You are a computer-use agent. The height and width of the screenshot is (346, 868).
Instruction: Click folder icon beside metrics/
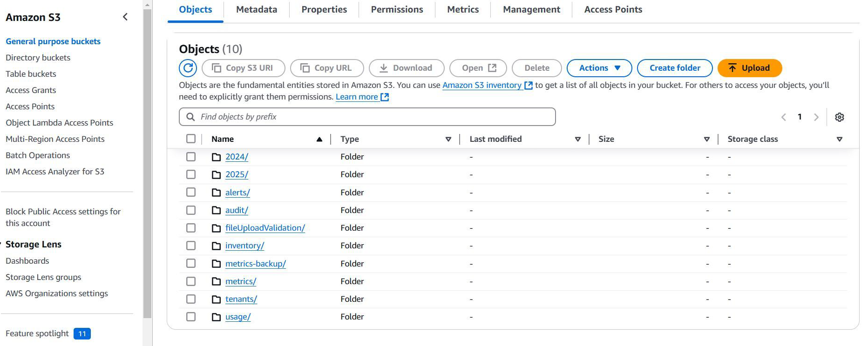216,282
